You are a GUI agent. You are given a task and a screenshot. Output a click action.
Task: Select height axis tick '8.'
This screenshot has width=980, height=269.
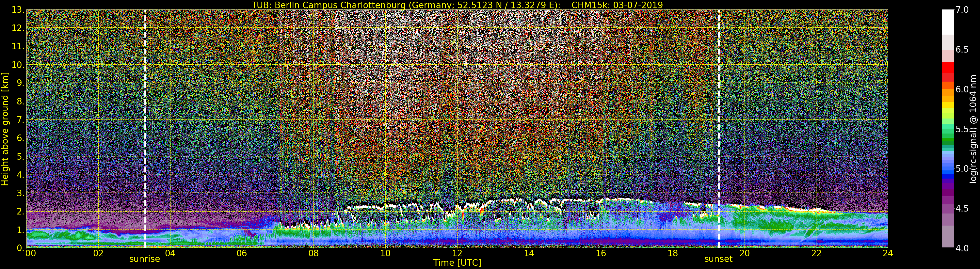click(x=21, y=101)
